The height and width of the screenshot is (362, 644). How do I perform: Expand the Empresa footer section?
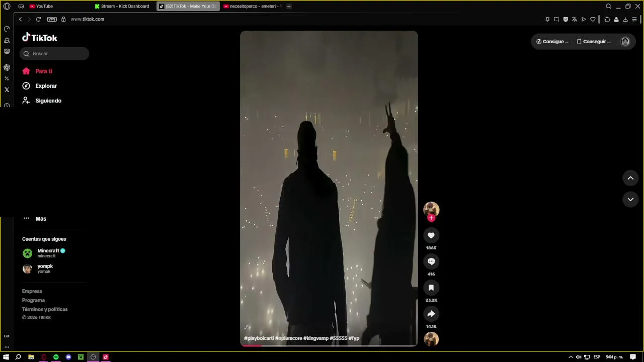[32, 292]
